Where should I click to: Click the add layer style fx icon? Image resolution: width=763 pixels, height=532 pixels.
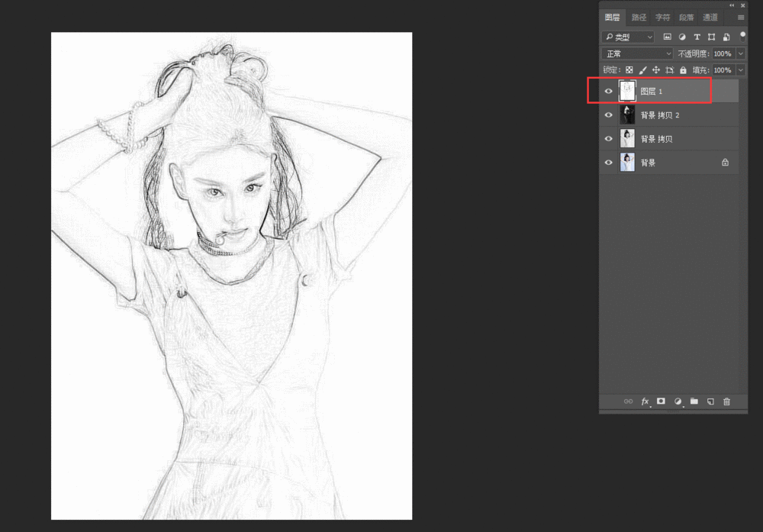645,401
